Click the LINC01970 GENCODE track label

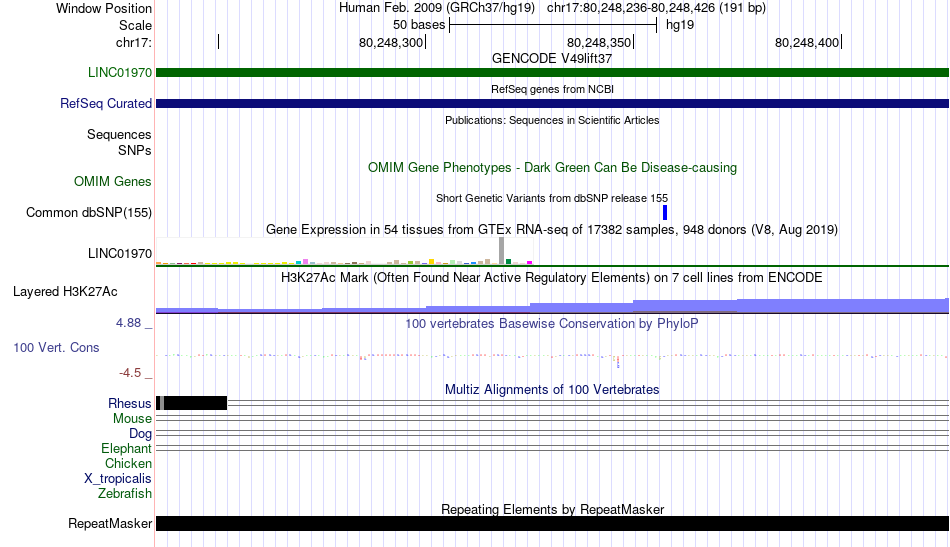point(119,73)
